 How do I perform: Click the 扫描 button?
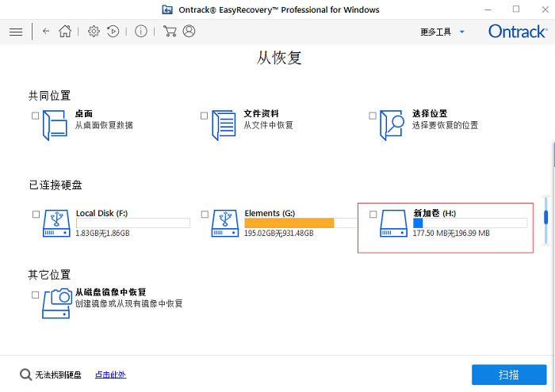(x=509, y=375)
